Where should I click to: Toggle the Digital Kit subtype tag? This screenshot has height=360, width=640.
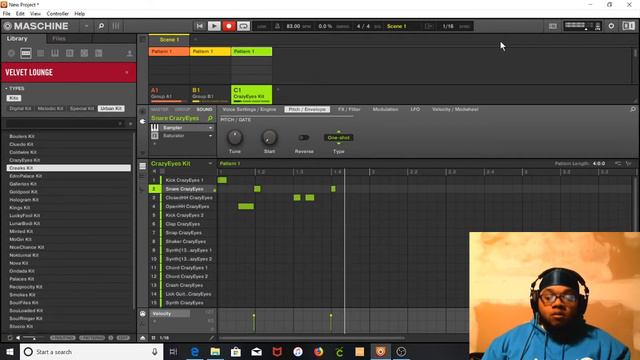click(20, 109)
